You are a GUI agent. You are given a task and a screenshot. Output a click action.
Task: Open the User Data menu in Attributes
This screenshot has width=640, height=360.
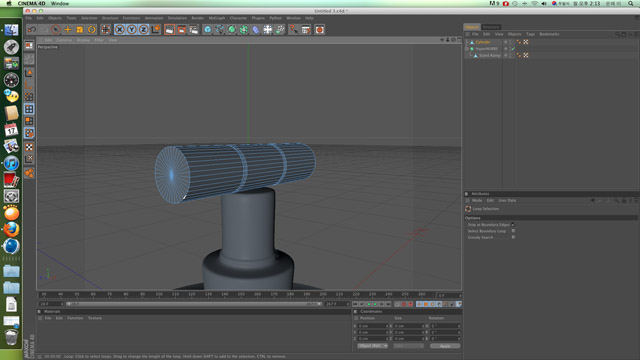point(507,201)
